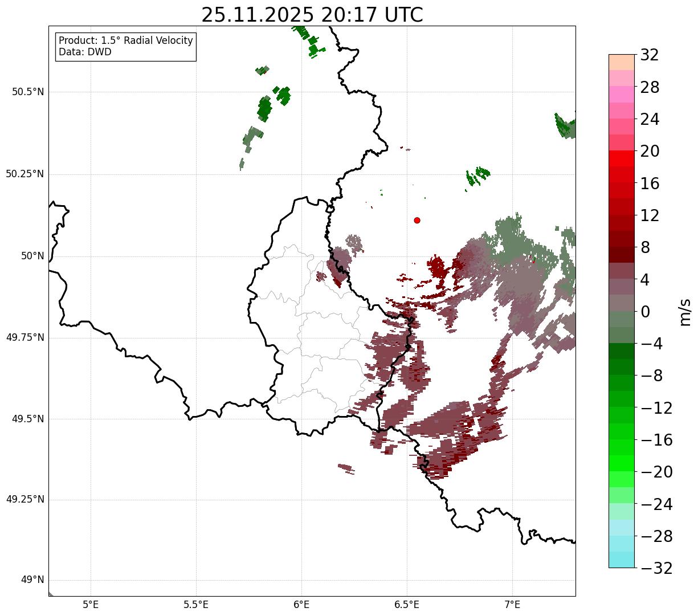Click the latitude label "50.5°N"
This screenshot has width=698, height=616.
tap(28, 92)
